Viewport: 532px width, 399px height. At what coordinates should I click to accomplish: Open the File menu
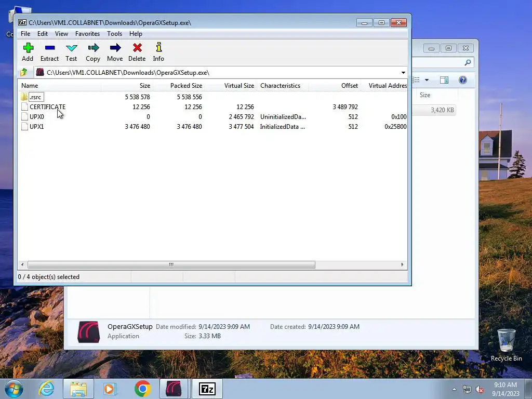(25, 34)
